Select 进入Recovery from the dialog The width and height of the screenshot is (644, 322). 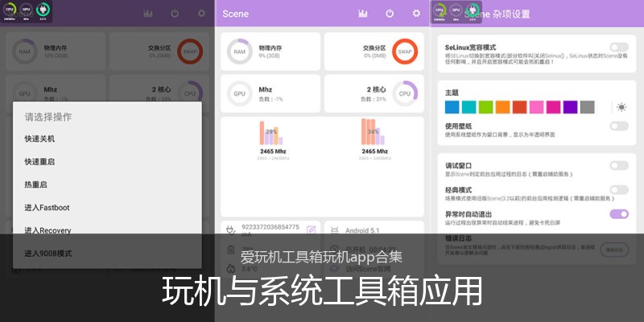(x=107, y=230)
